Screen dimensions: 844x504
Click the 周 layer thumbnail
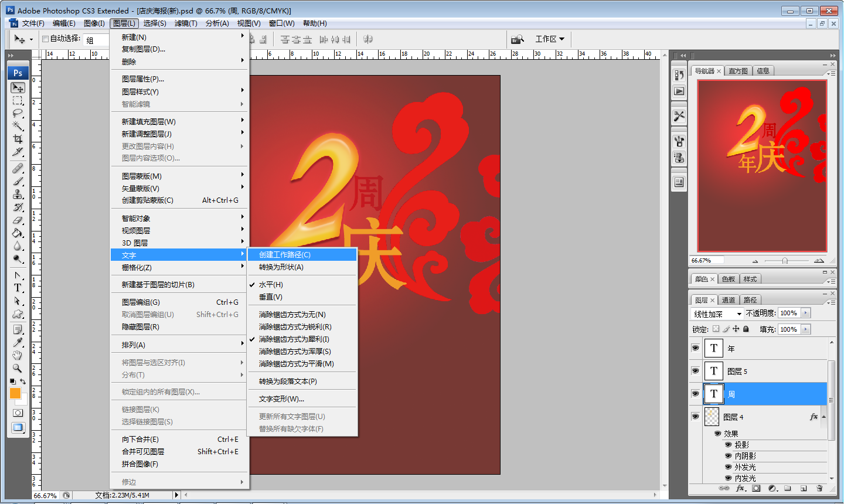point(713,394)
